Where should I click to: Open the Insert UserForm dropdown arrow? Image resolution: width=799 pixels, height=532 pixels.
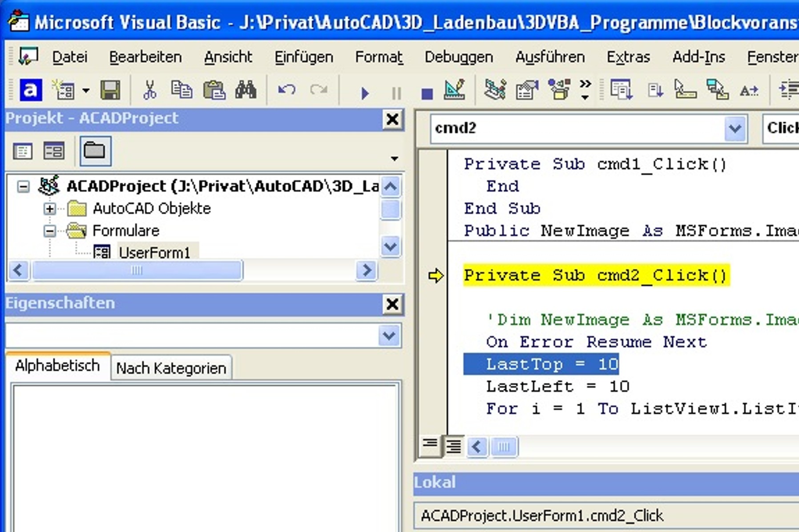point(86,91)
